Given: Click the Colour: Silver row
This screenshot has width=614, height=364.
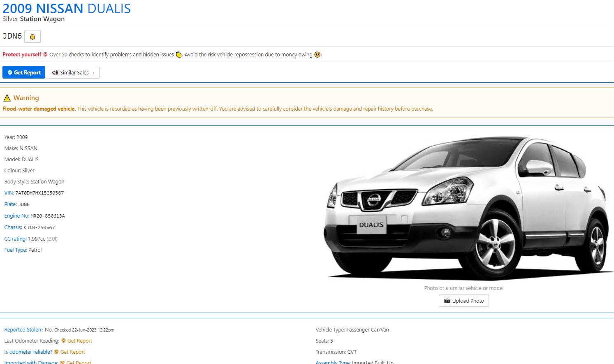Looking at the screenshot, I should pyautogui.click(x=19, y=171).
